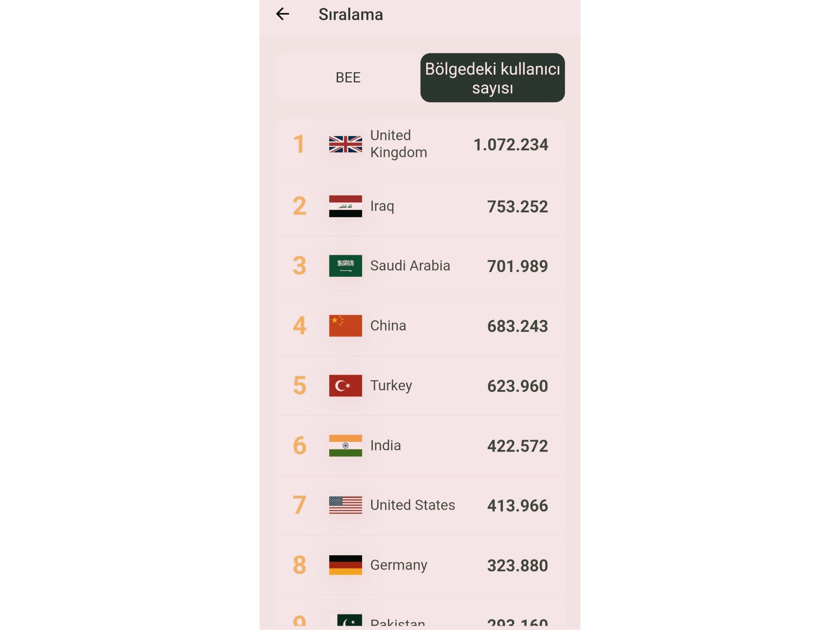The image size is (840, 630).
Task: Click the Sıralama page title
Action: click(x=351, y=15)
